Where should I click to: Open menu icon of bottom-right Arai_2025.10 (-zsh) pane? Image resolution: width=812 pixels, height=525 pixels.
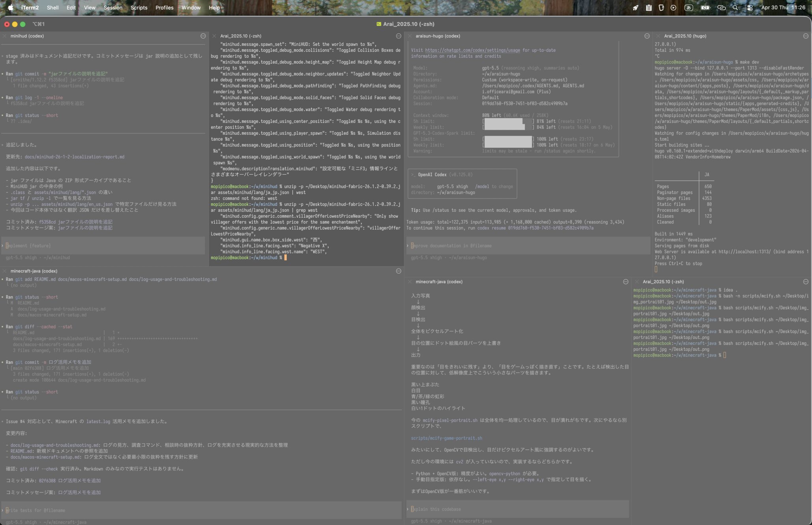806,282
